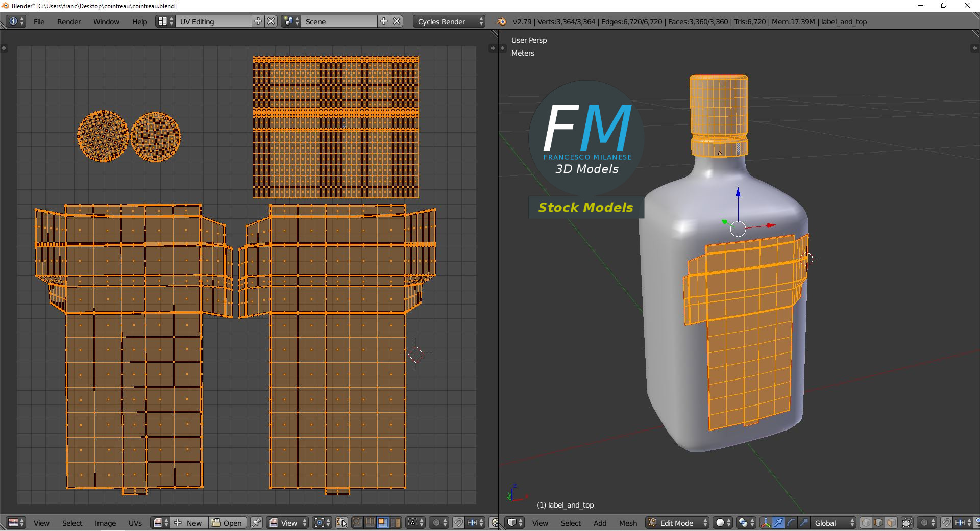980x531 pixels.
Task: Open the Help menu
Action: pos(139,21)
